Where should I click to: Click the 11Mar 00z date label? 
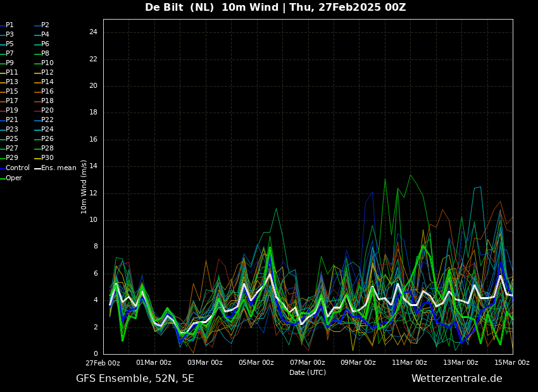tap(410, 362)
